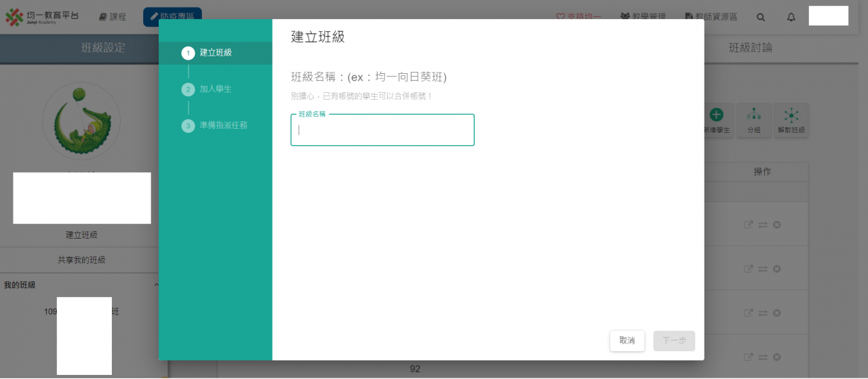The image size is (868, 379).
Task: Select step 1 建立班級 in wizard
Action: click(215, 53)
